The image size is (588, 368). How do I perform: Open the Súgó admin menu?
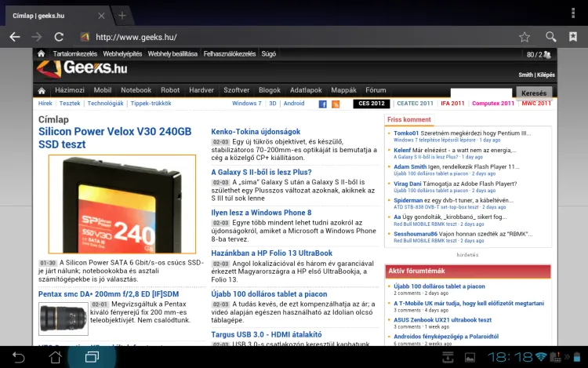[x=268, y=54]
